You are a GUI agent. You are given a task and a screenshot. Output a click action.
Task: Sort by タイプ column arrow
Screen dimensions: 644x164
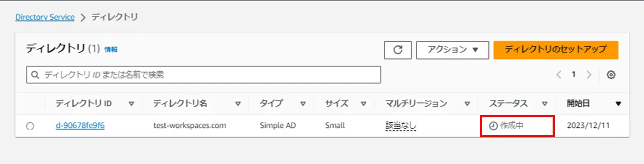[303, 104]
